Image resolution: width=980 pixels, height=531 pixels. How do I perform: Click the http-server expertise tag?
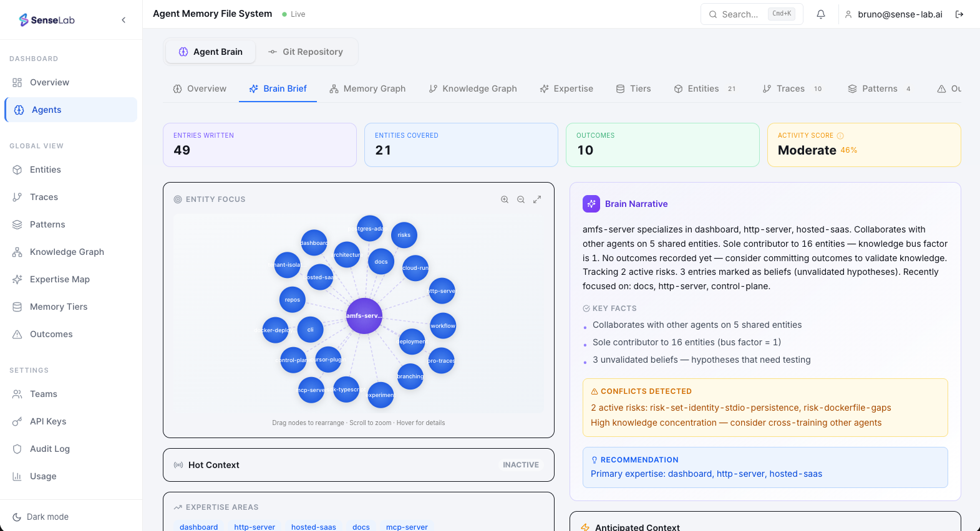pos(255,527)
